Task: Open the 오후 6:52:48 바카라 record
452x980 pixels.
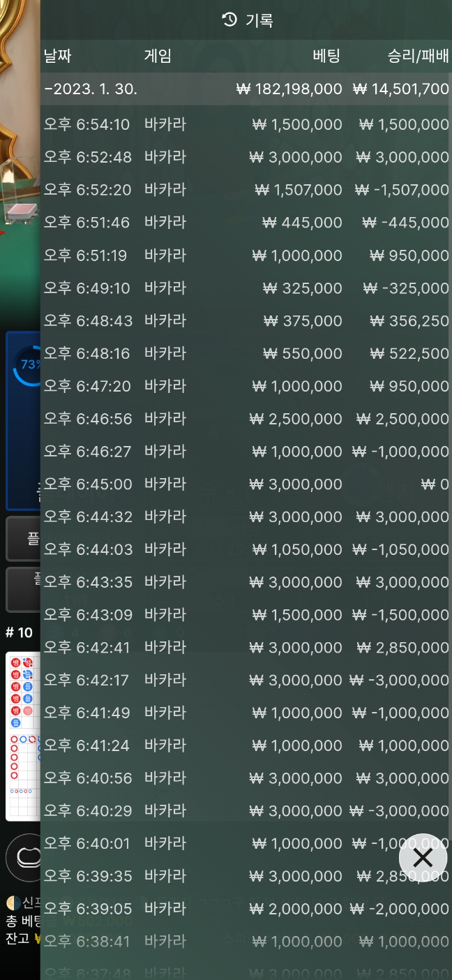Action: coord(246,157)
